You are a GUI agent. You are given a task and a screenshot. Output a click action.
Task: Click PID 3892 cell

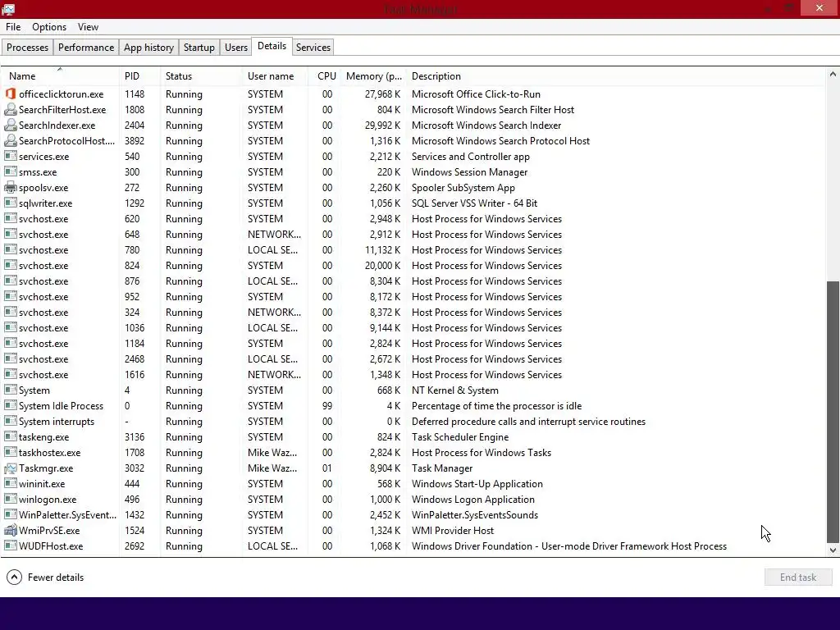135,141
